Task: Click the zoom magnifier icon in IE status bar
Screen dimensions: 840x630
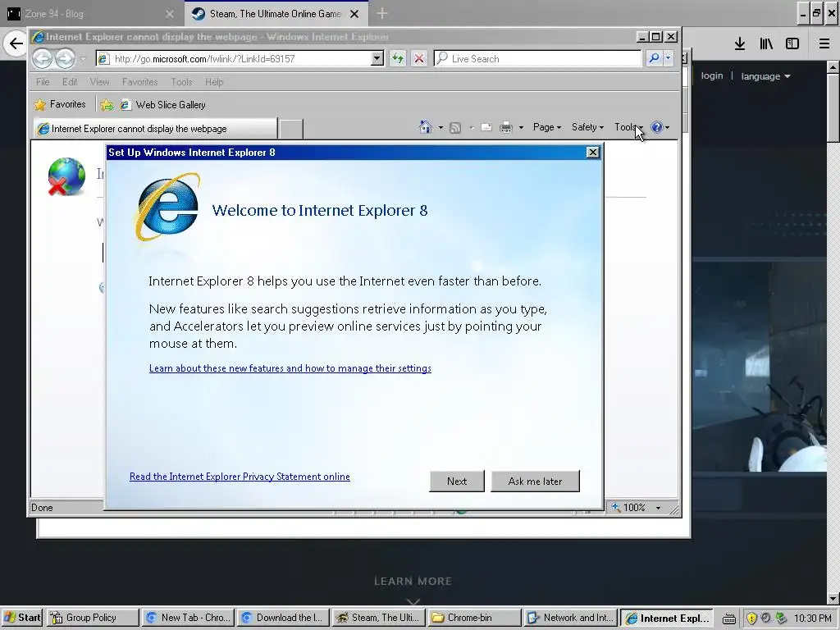Action: pyautogui.click(x=616, y=507)
